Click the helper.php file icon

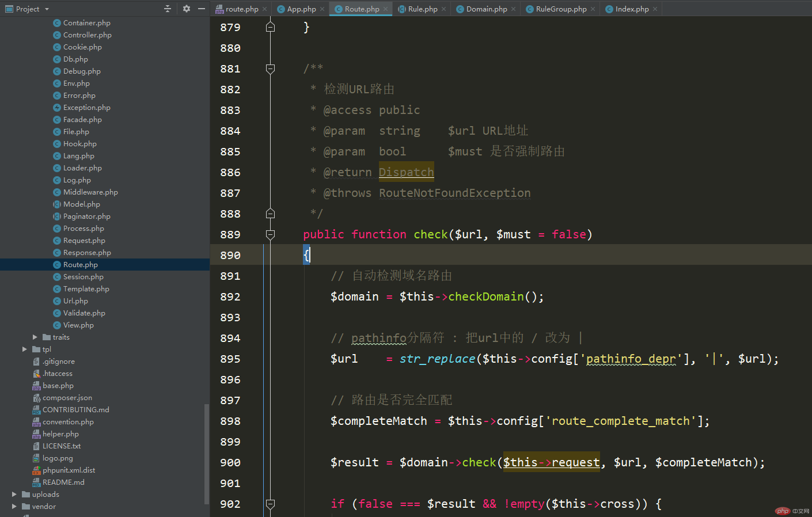(x=36, y=434)
